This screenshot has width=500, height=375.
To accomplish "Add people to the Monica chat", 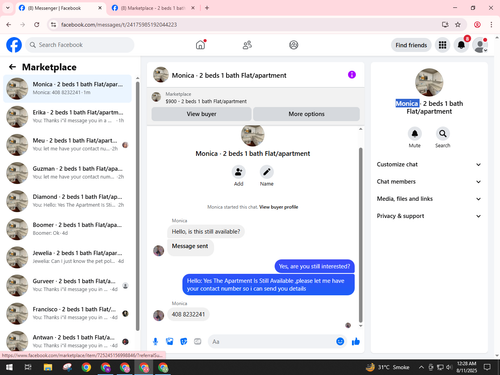I will [239, 172].
